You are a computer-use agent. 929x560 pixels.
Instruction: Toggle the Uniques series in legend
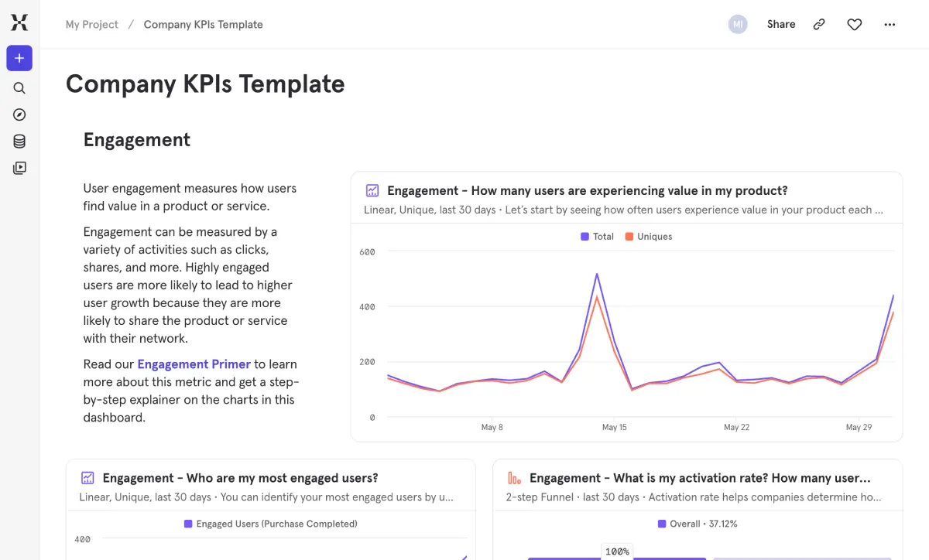(649, 237)
